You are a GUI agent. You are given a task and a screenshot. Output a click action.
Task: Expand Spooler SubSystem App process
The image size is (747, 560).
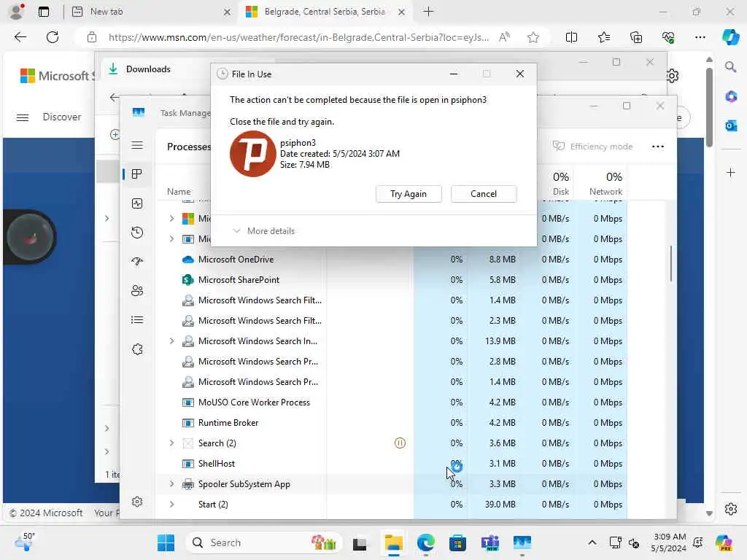[171, 484]
